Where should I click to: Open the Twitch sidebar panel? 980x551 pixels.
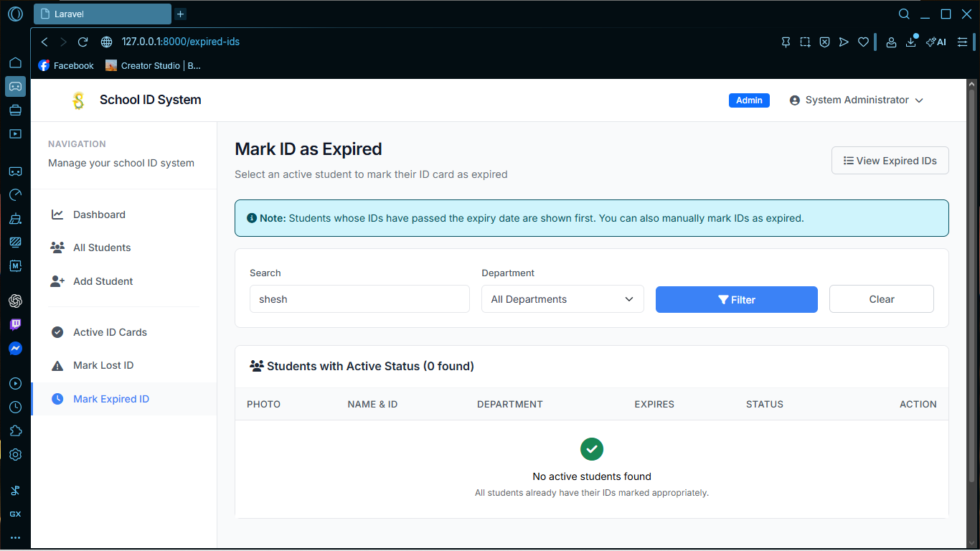(x=15, y=324)
